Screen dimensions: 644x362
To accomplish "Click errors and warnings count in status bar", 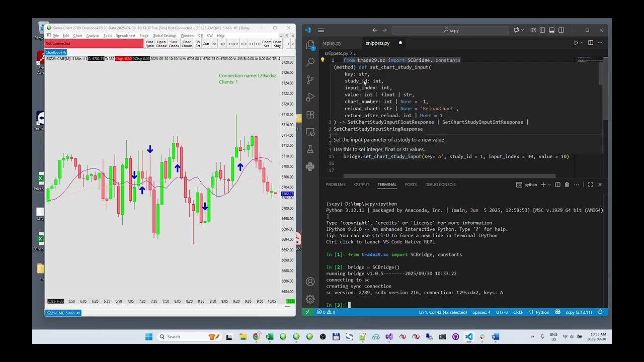I will pos(326,312).
